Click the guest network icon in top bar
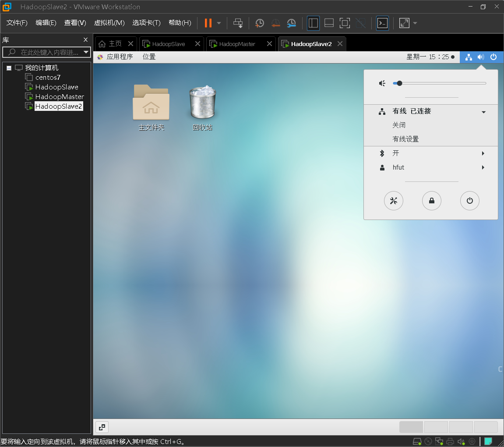 click(x=469, y=57)
